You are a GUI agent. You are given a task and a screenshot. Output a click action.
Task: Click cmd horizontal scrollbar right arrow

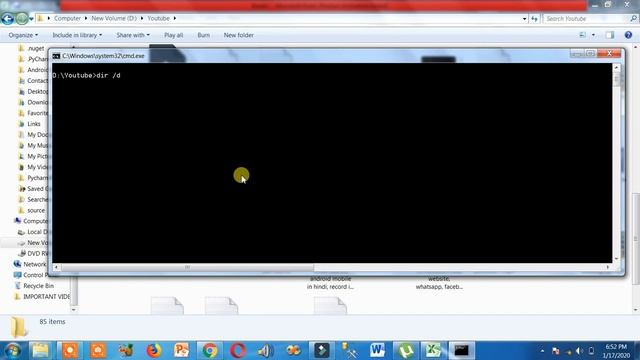click(608, 267)
